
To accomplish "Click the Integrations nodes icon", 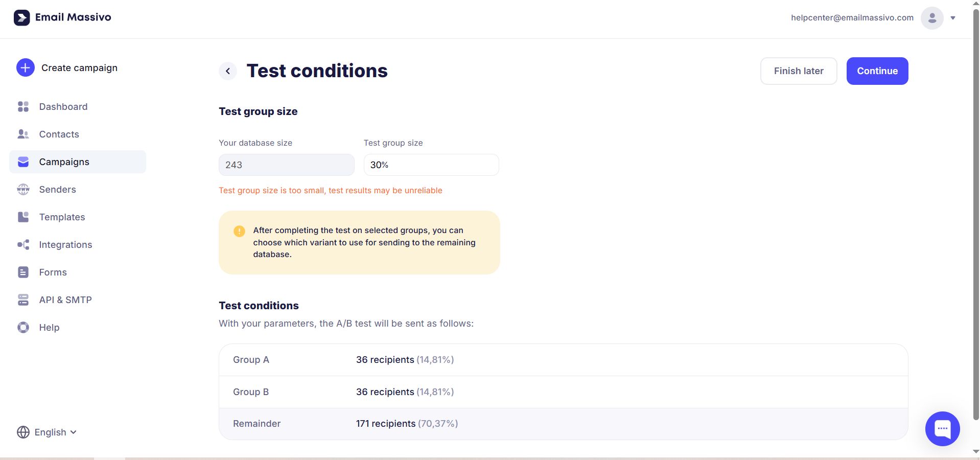I will click(x=23, y=244).
